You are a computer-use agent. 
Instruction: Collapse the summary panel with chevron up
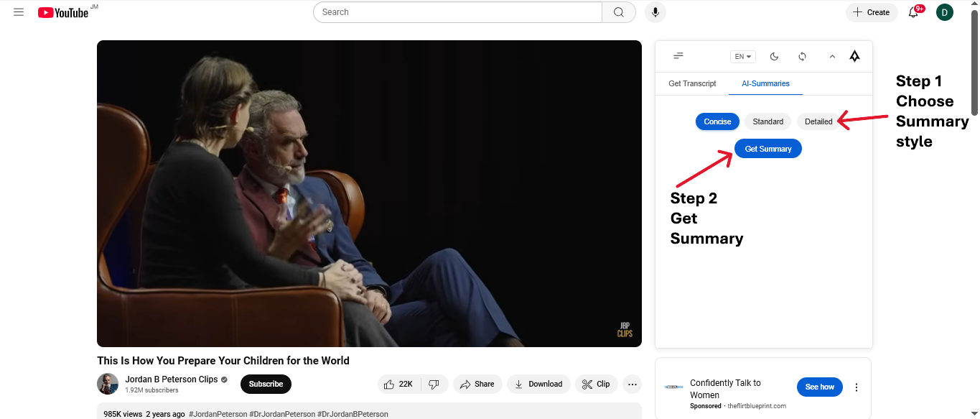832,56
